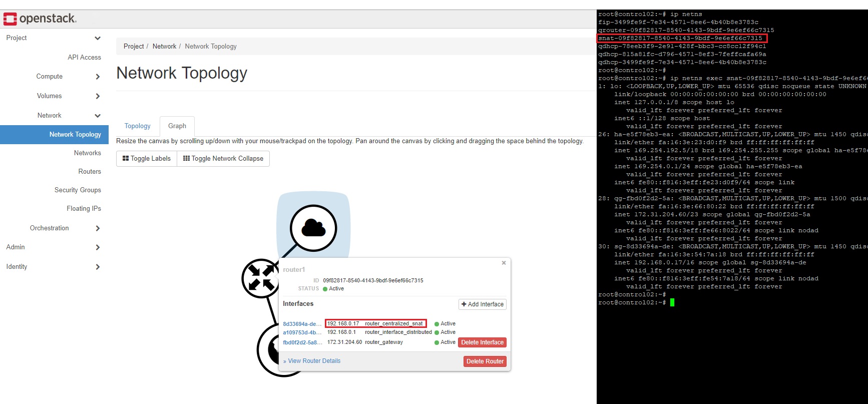Image resolution: width=868 pixels, height=404 pixels.
Task: Click the Interfaces heading in router popup
Action: [x=298, y=304]
